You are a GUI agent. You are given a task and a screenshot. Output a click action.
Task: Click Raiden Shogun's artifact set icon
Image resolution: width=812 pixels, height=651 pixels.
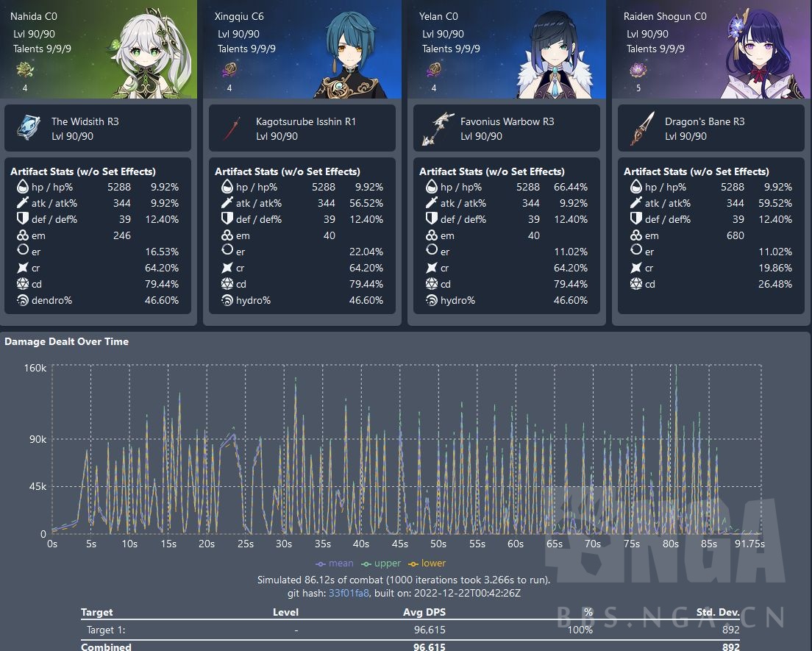638,71
